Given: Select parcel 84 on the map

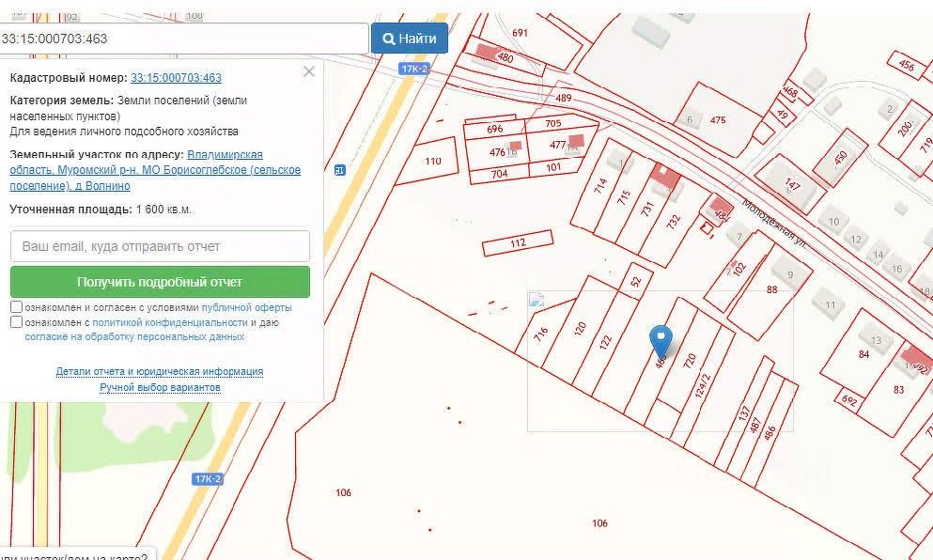Looking at the screenshot, I should click(x=864, y=354).
